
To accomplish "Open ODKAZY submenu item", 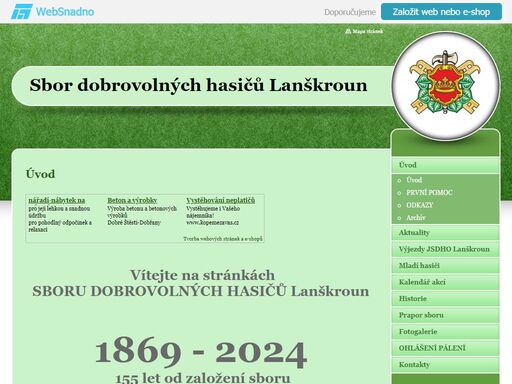I will 420,205.
